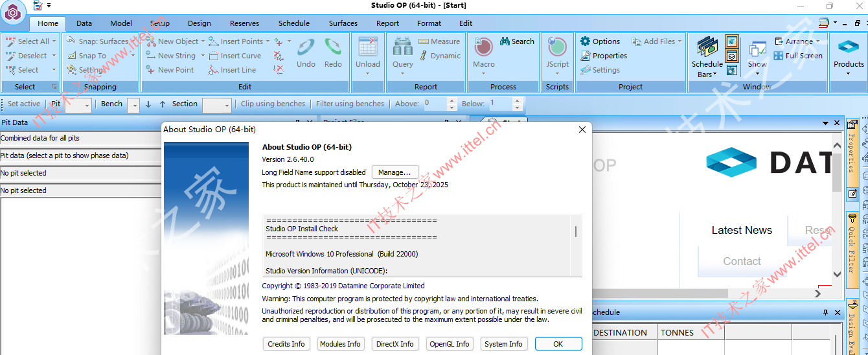Expand the Add Files dropdown
The height and width of the screenshot is (355, 868).
tap(680, 41)
